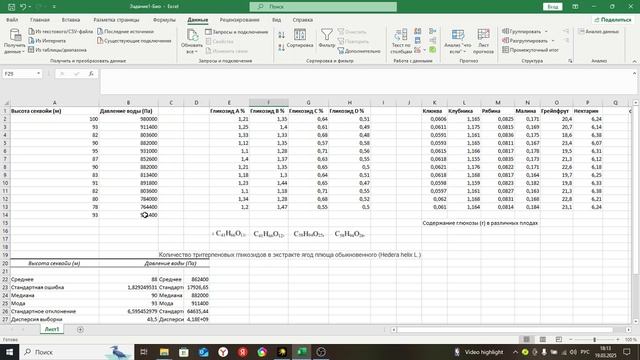Open Windows Start menu
This screenshot has width=640, height=360.
coord(9,352)
